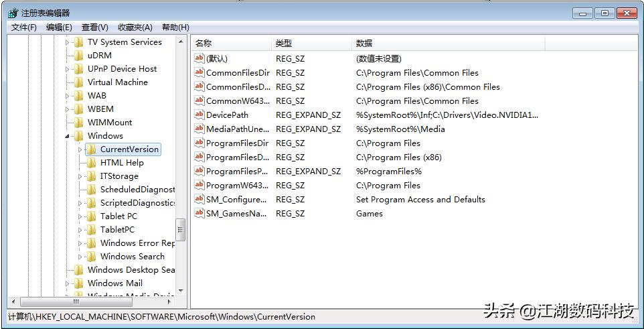Click the folder icon beside ScheduledDiagnostics
The width and height of the screenshot is (644, 329).
[91, 190]
